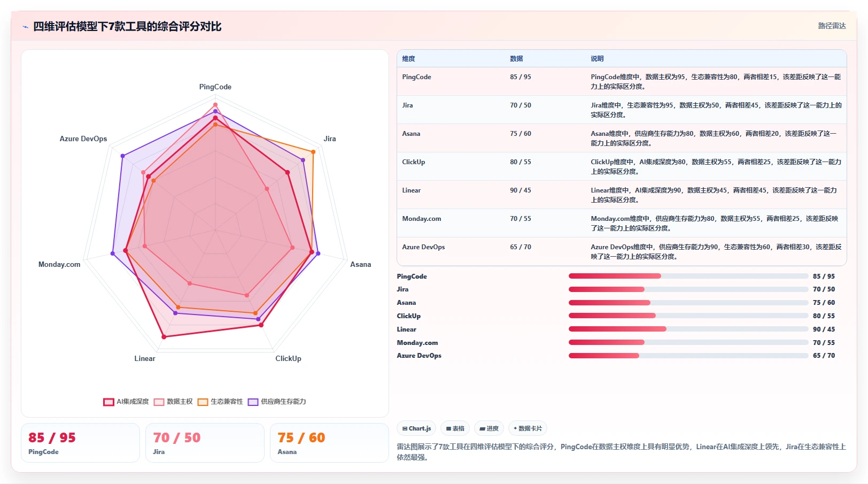The image size is (868, 484).
Task: Click the title icon beside 四维评估模型
Action: (x=25, y=27)
